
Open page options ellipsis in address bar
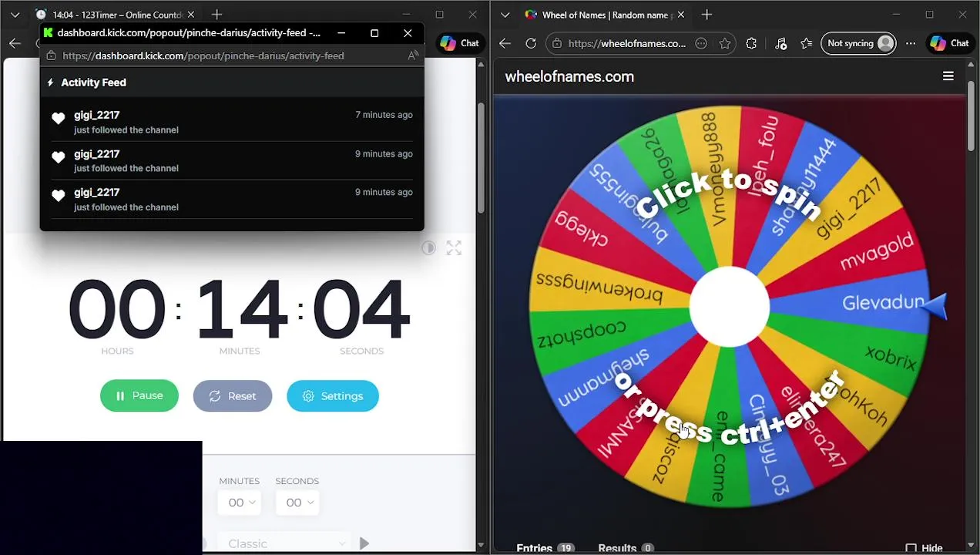(x=700, y=43)
